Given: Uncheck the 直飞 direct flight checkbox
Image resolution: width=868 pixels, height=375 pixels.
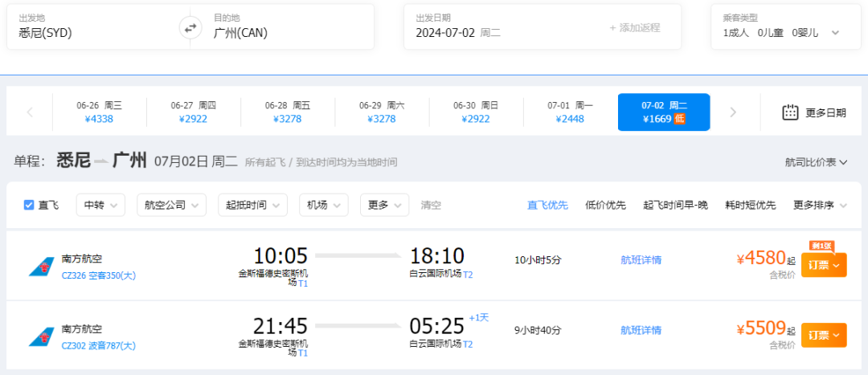Looking at the screenshot, I should pos(29,205).
